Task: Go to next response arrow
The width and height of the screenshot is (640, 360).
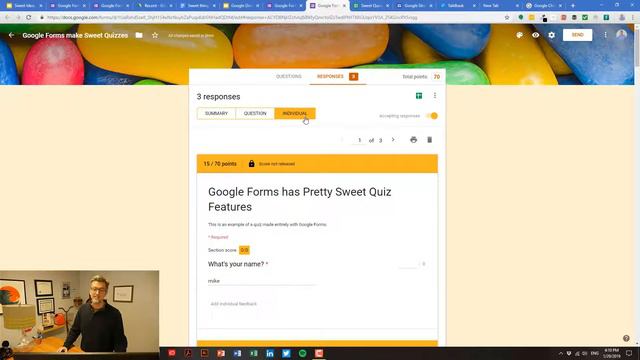Action: pos(393,140)
